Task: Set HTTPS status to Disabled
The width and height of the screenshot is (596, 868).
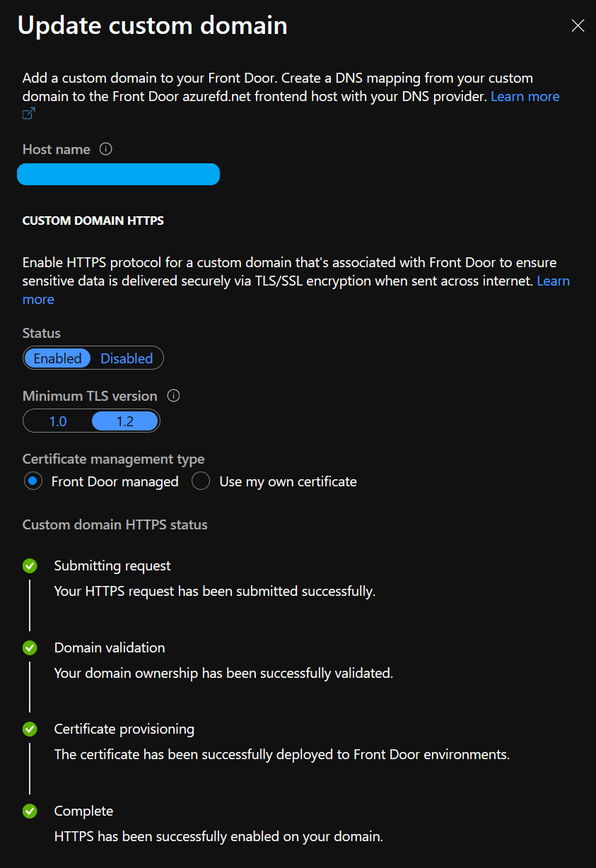Action: pos(127,358)
